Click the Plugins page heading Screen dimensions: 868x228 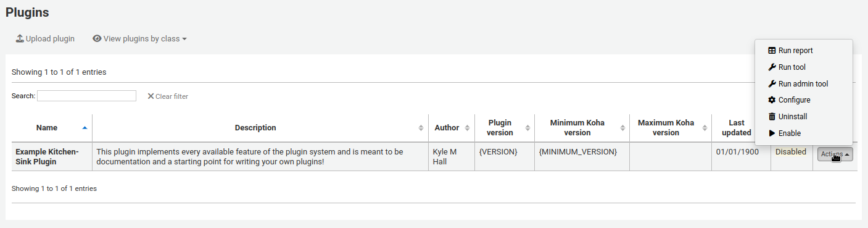[27, 12]
